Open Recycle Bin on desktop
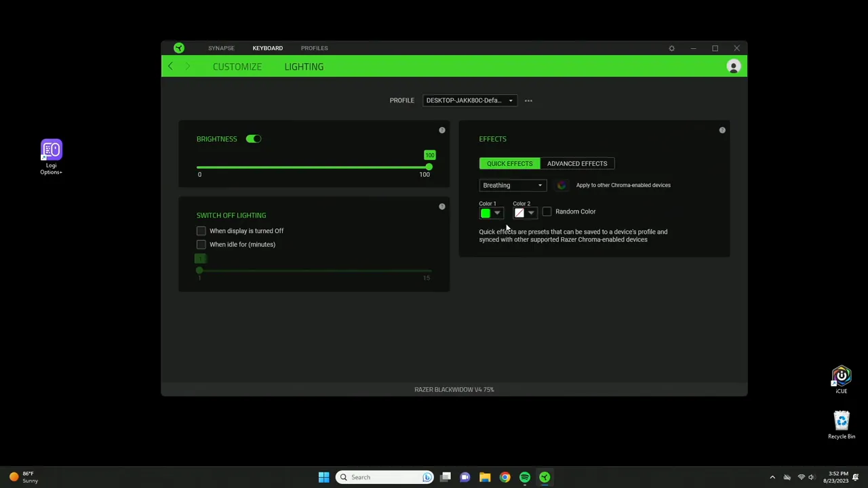This screenshot has height=488, width=868. [842, 425]
